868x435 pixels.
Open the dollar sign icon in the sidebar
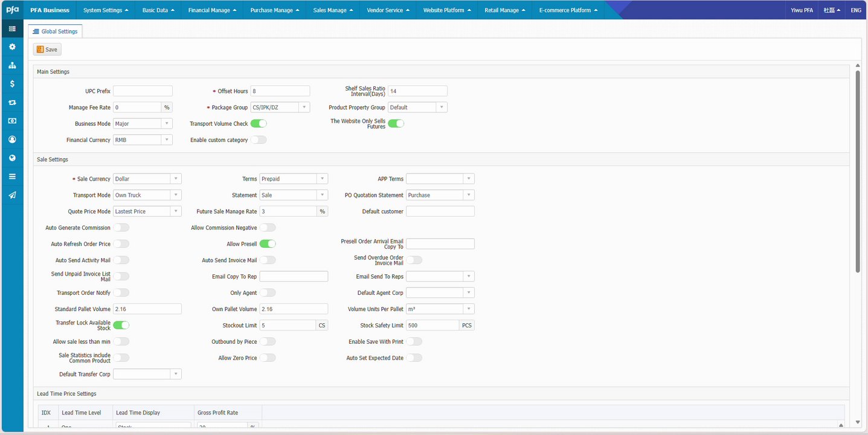tap(12, 84)
